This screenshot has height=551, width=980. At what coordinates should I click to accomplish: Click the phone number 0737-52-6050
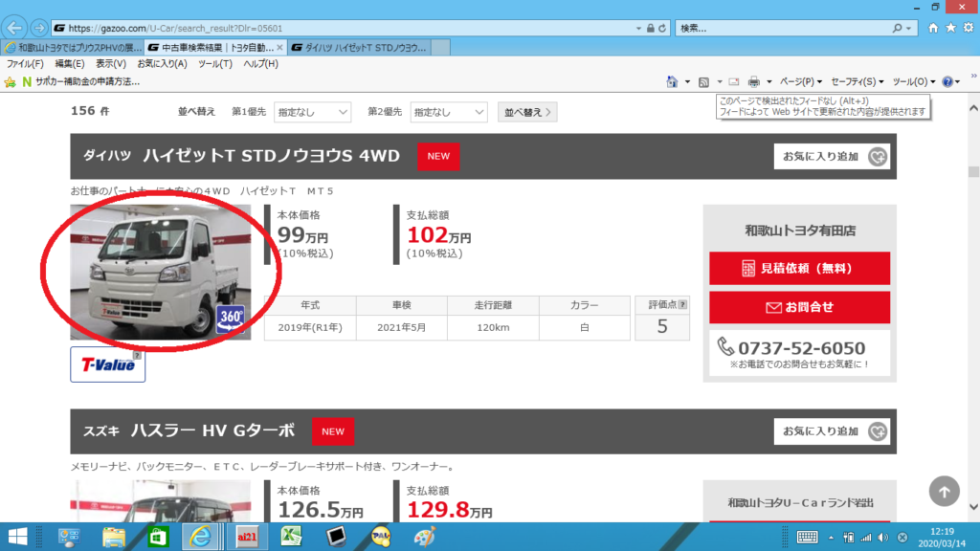point(801,348)
